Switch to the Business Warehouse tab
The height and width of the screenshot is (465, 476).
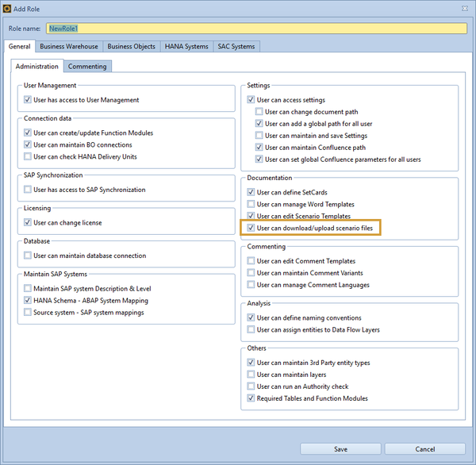coord(69,47)
